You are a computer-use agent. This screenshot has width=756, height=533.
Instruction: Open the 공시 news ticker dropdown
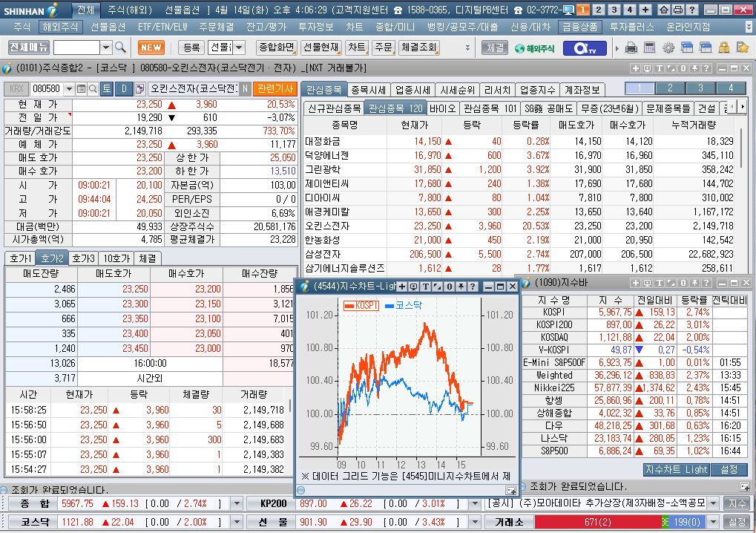coord(713,503)
